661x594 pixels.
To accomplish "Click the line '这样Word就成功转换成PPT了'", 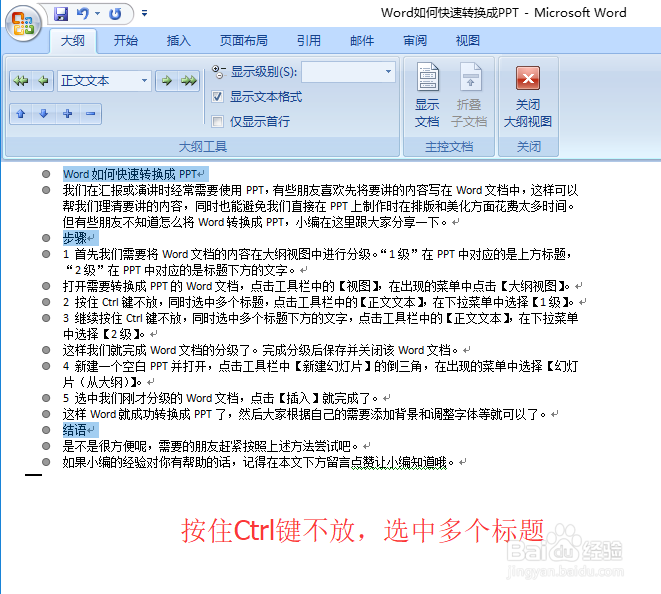I will pos(305,414).
